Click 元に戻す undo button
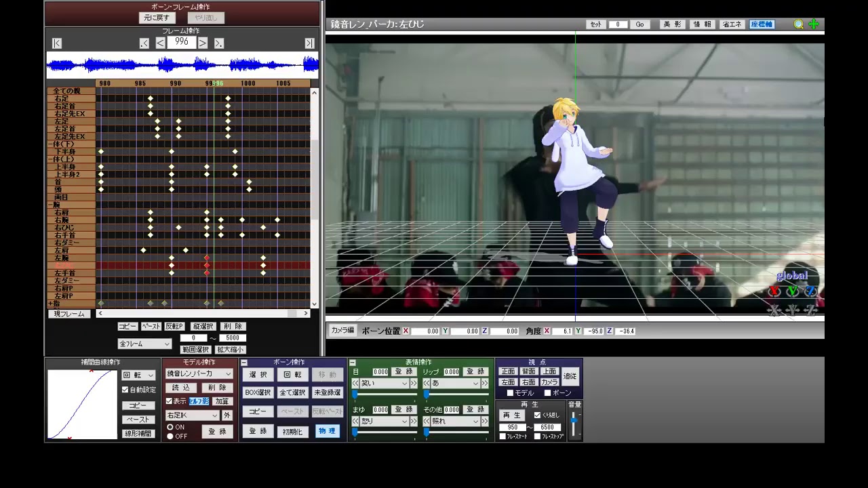 click(157, 18)
